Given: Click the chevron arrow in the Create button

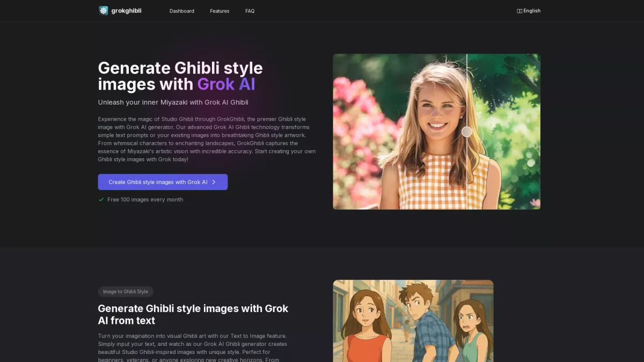Looking at the screenshot, I should click(x=214, y=182).
